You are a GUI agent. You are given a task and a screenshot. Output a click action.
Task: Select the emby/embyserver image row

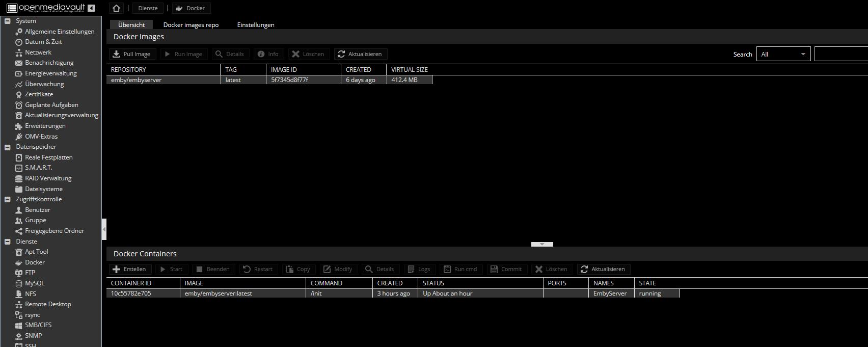[x=269, y=80]
